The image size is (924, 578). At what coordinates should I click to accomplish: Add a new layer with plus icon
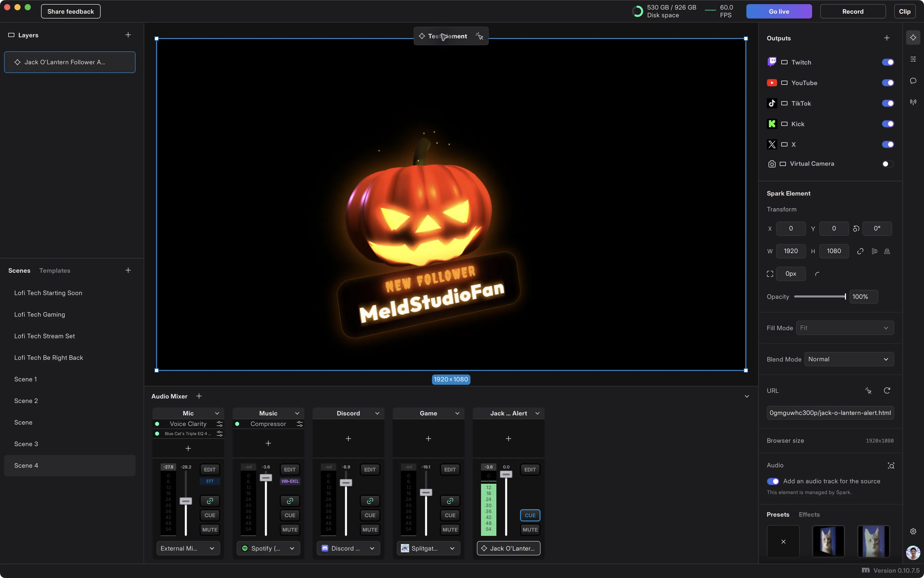pos(128,35)
